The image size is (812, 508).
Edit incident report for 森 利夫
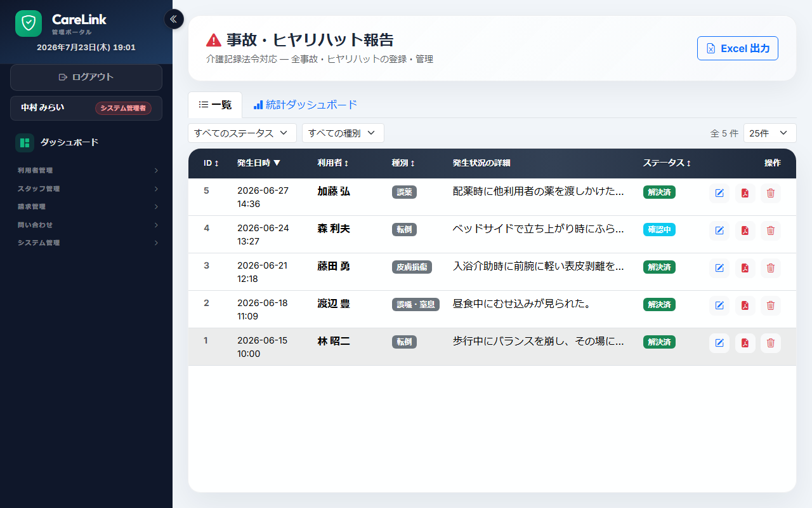719,231
